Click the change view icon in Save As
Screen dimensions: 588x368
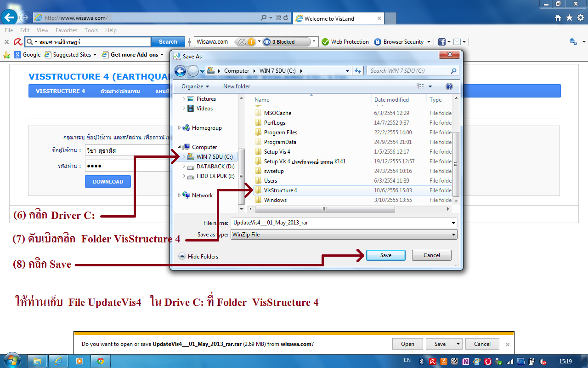(x=420, y=86)
